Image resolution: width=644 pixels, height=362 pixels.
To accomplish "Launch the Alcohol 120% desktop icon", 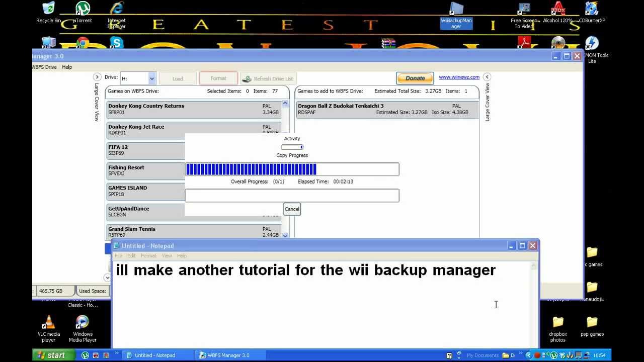I will coord(558,12).
